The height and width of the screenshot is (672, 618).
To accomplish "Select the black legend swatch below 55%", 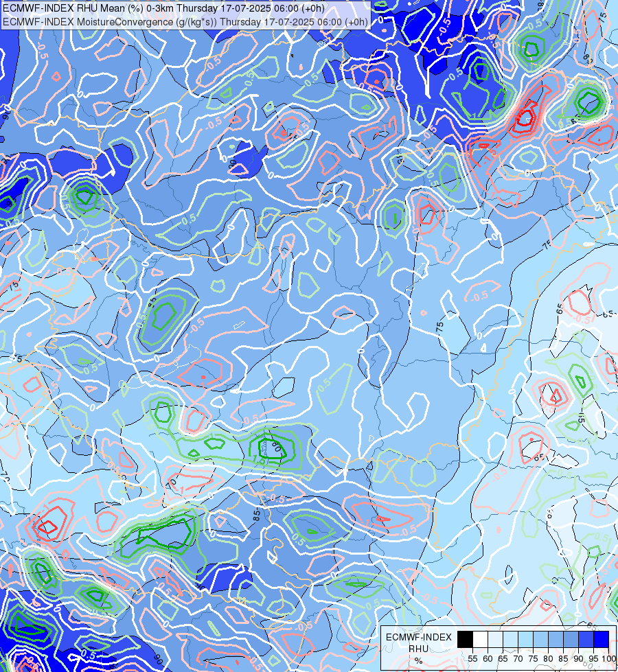I will pyautogui.click(x=465, y=639).
